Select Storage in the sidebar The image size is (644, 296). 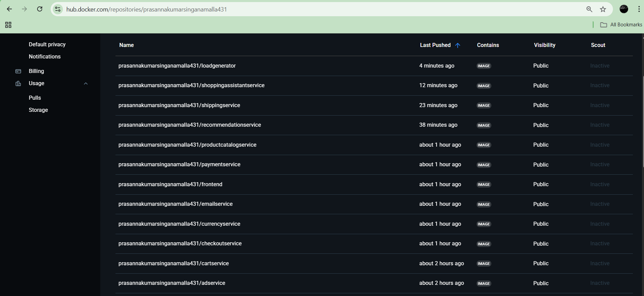[38, 110]
